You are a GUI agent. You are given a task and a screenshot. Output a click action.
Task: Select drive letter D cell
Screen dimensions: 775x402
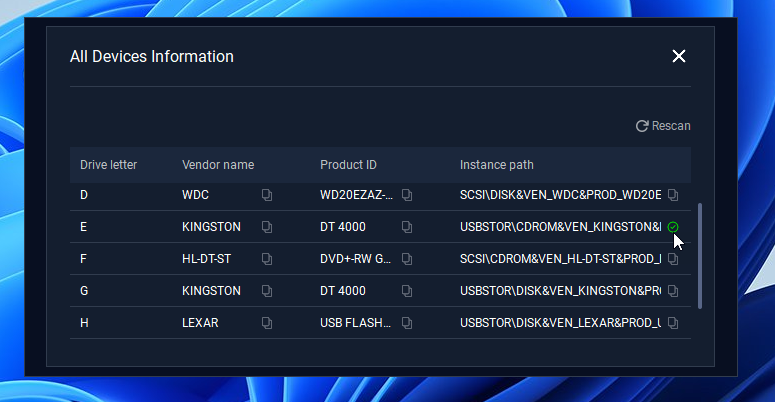[84, 195]
